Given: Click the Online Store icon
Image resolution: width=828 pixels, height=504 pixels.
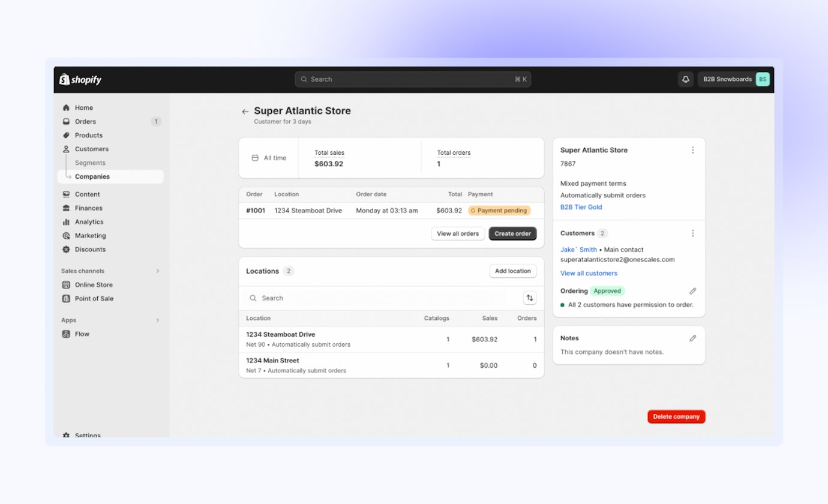Looking at the screenshot, I should tap(66, 285).
